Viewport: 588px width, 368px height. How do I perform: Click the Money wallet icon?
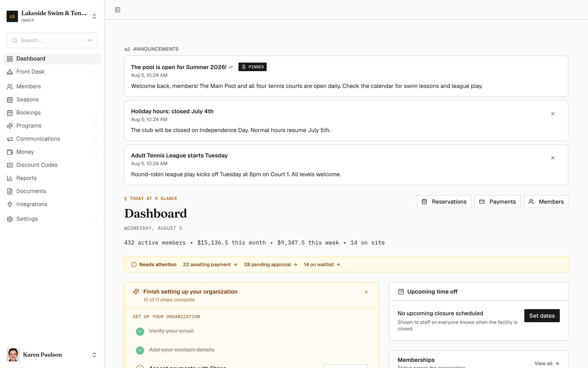[x=10, y=152]
